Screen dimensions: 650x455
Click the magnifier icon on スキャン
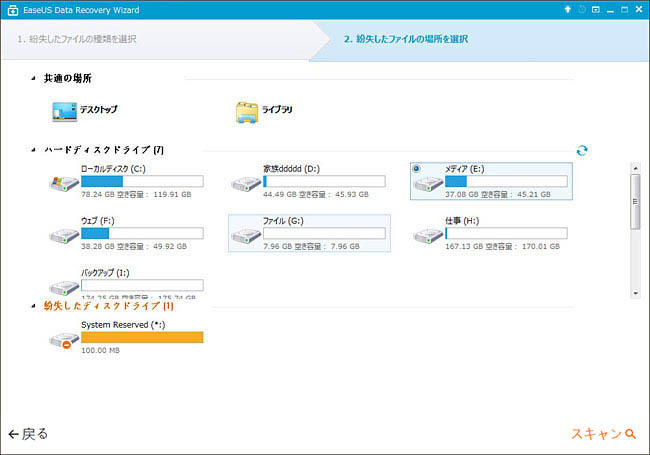630,434
